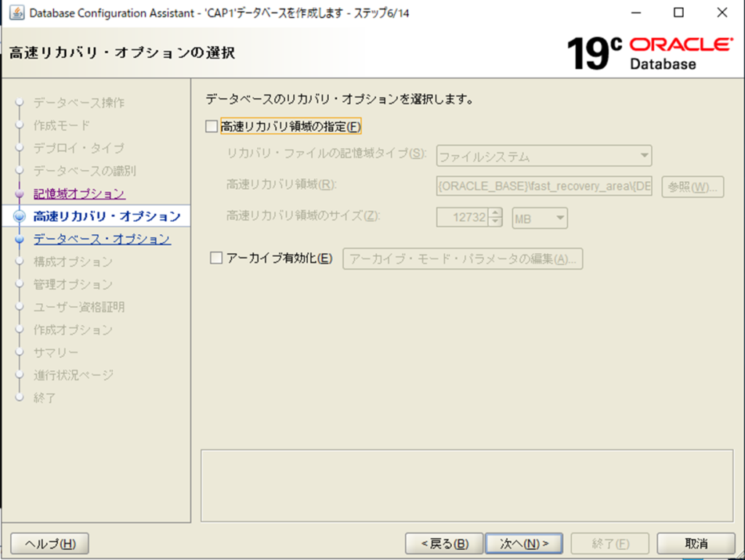
Task: Cancel the wizard with 取消 button
Action: (x=696, y=543)
